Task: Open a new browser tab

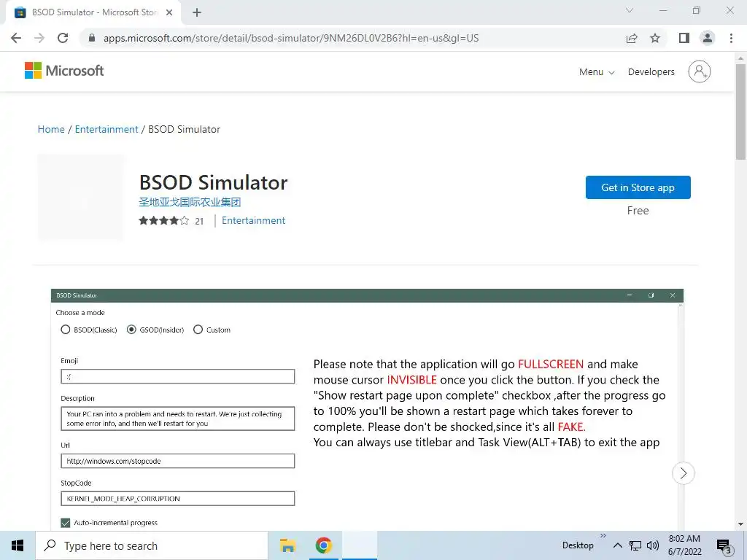Action: [197, 12]
